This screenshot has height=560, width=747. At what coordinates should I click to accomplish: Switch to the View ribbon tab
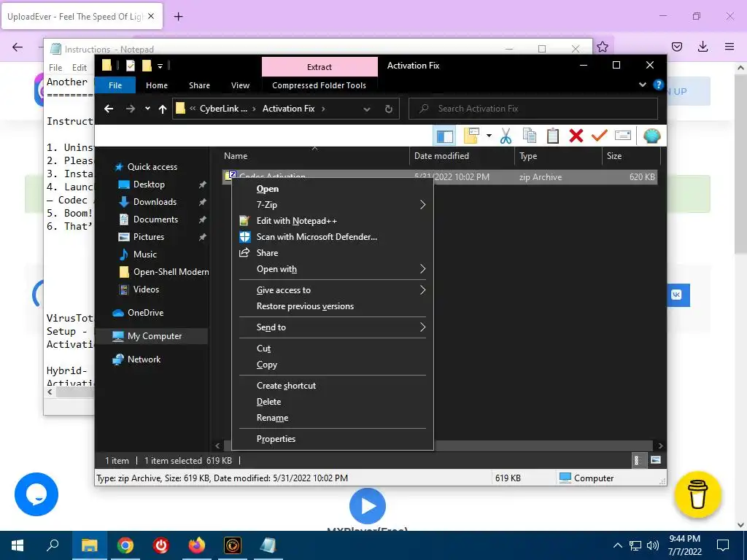pyautogui.click(x=240, y=85)
